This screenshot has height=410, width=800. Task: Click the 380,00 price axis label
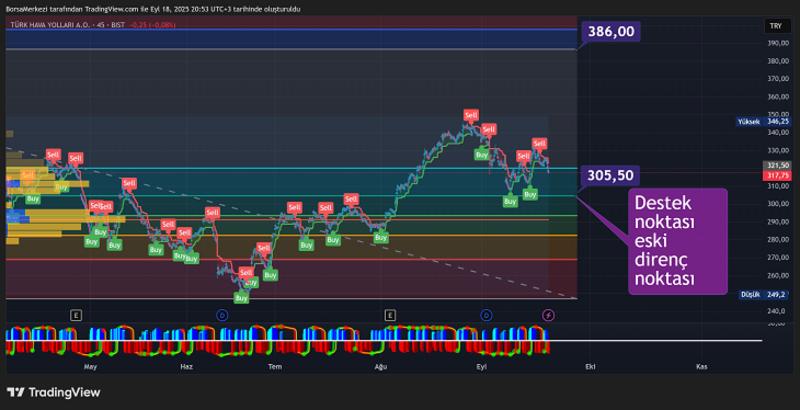pos(778,61)
